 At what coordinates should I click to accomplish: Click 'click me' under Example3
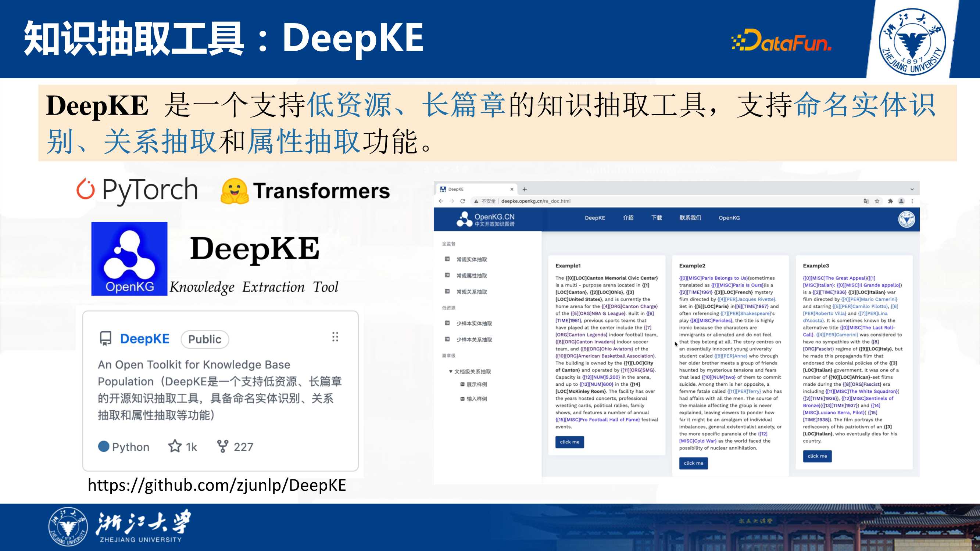[x=817, y=456]
